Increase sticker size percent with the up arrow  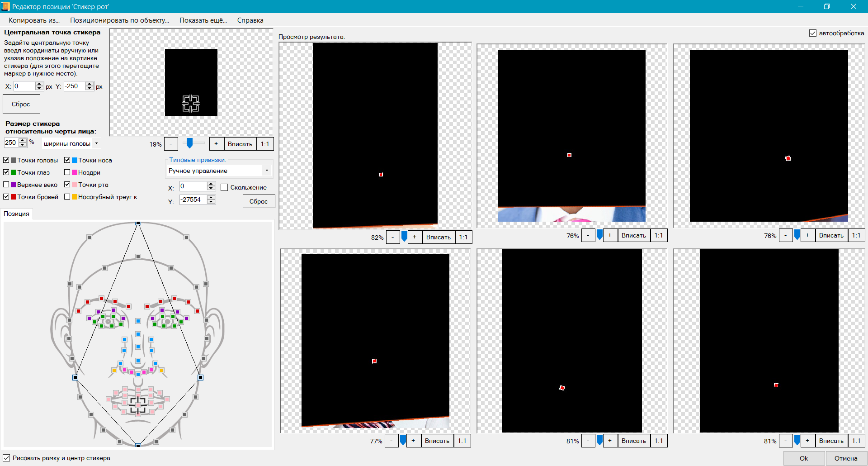click(x=23, y=140)
